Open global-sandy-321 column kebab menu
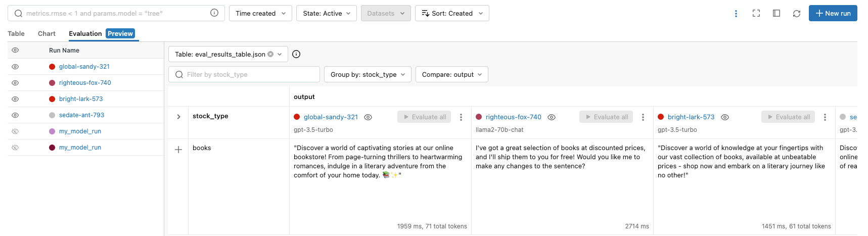The height and width of the screenshot is (236, 868). click(461, 117)
